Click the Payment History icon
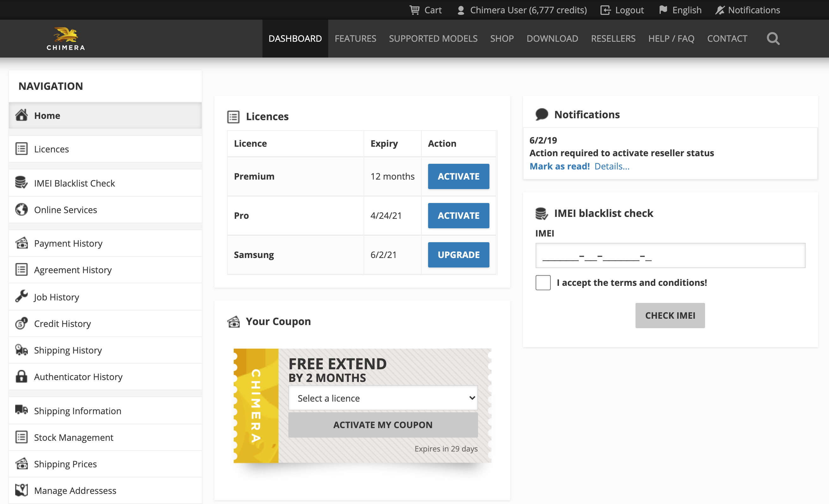This screenshot has height=504, width=829. tap(21, 243)
